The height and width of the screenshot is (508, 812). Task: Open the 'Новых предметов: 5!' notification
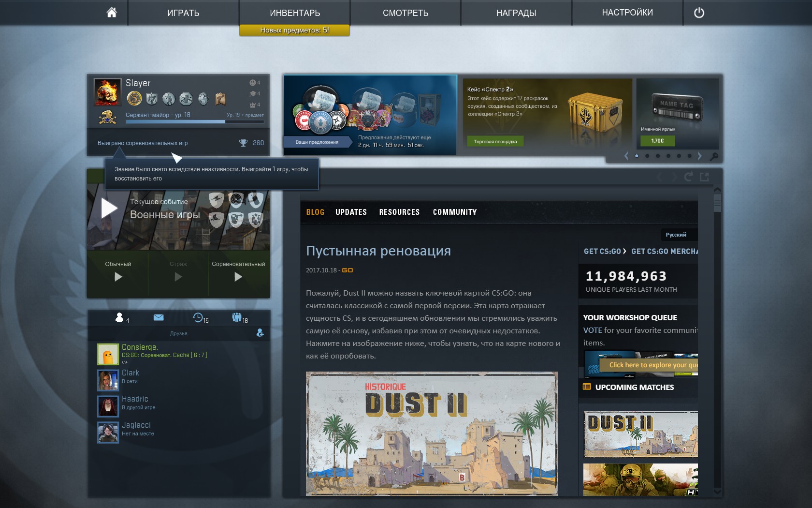tap(294, 30)
